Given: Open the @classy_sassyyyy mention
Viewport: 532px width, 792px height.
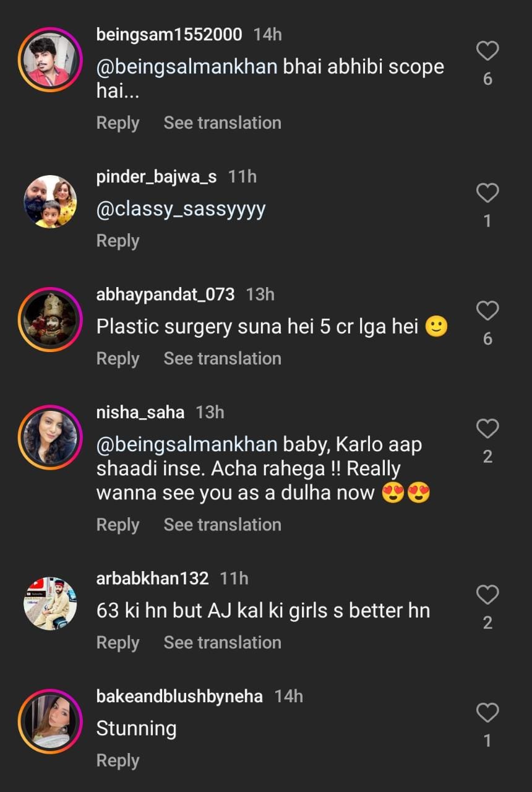Looking at the screenshot, I should pos(181,209).
